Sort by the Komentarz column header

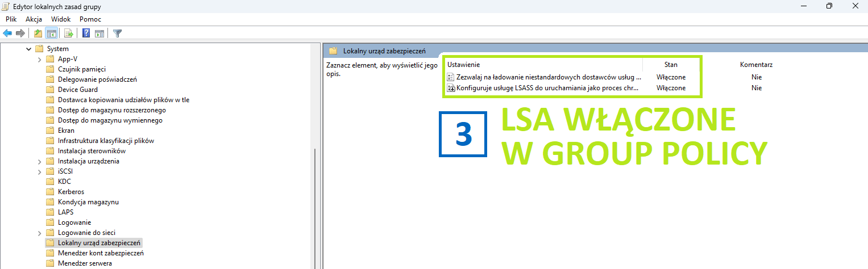coord(756,65)
